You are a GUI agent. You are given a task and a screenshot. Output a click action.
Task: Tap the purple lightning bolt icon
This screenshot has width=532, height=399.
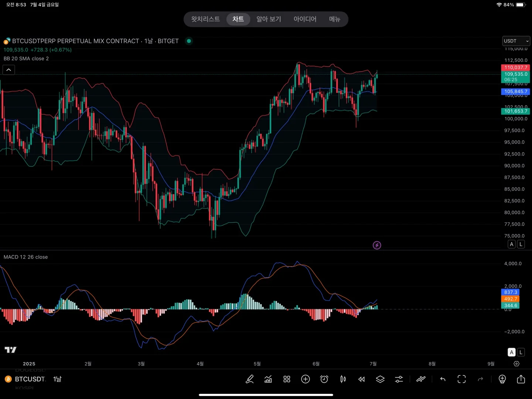point(377,245)
